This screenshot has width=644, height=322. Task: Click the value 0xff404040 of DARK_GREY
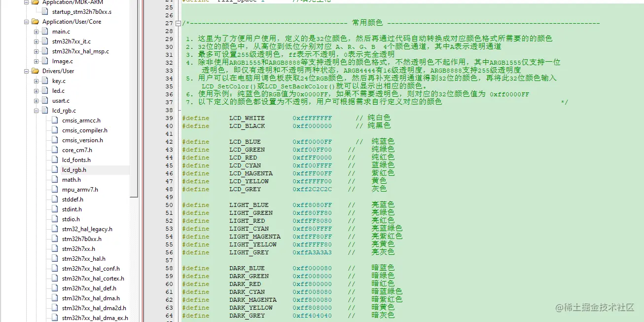coord(312,316)
